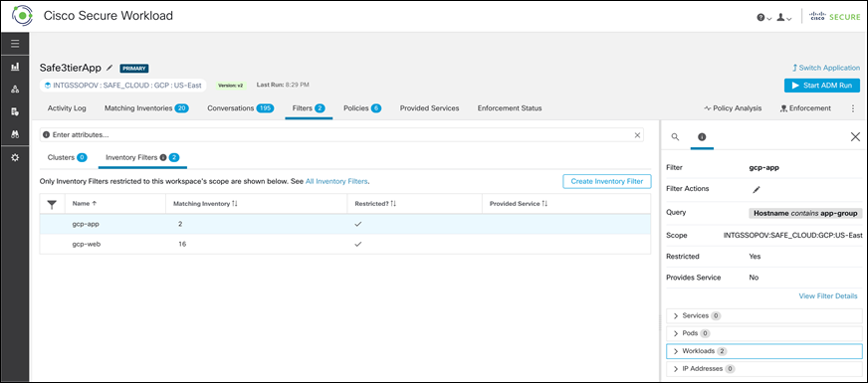Sort by Name column

coord(85,204)
